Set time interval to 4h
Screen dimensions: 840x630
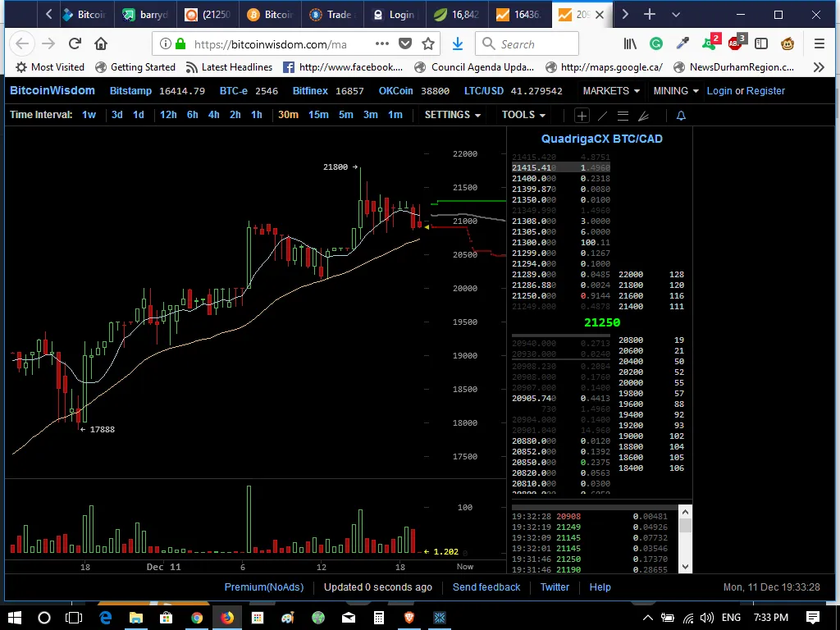(x=214, y=115)
